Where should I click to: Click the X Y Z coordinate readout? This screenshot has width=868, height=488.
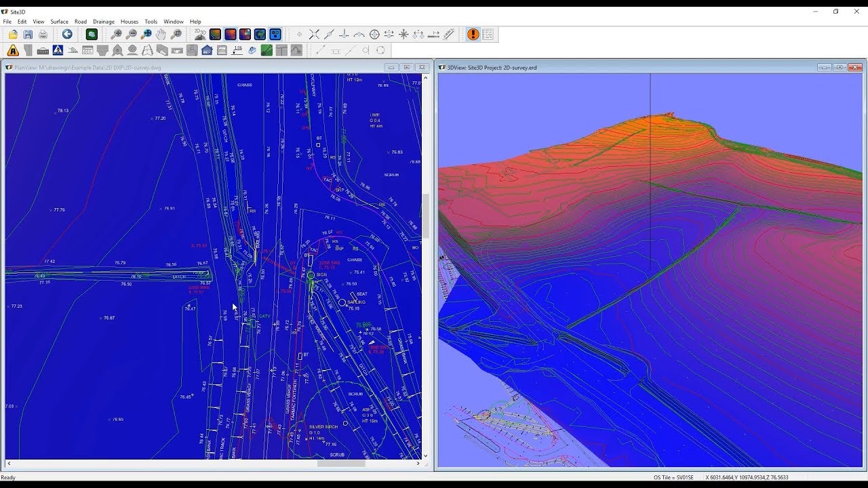click(747, 477)
